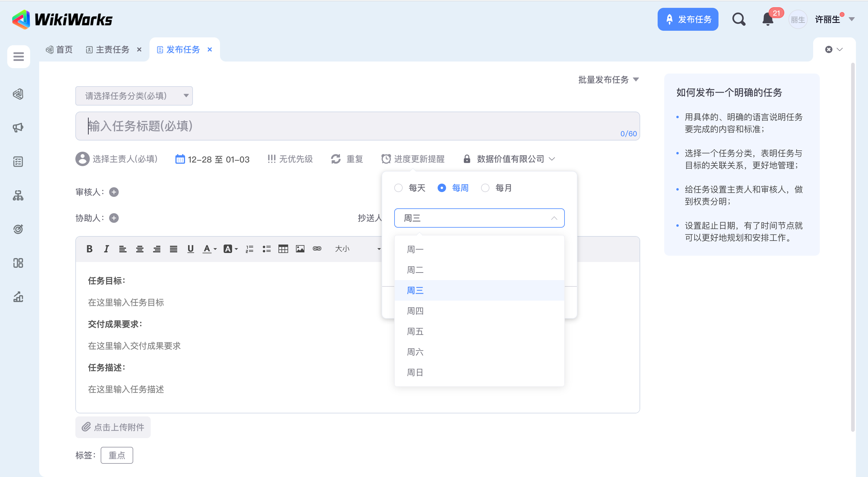Image resolution: width=868 pixels, height=477 pixels.
Task: Apply bold formatting in the editor
Action: point(89,249)
